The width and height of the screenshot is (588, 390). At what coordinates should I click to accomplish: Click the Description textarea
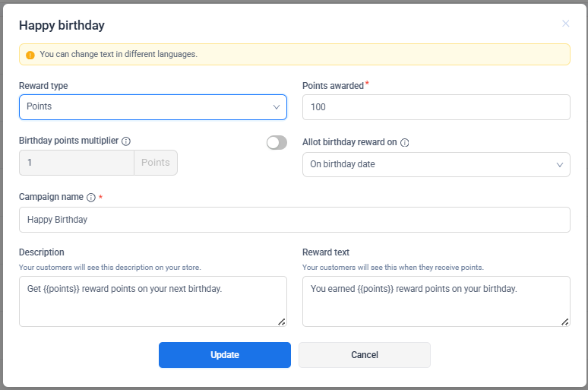tap(152, 301)
